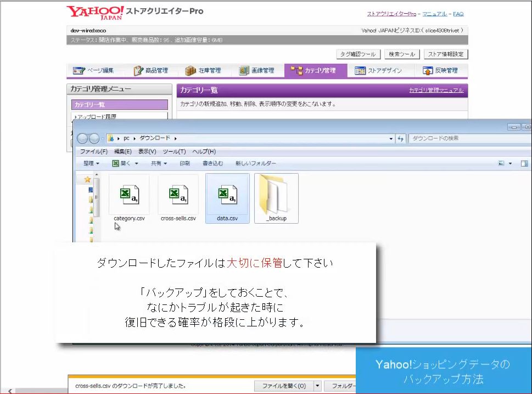
Task: Click the 検索ツール button
Action: click(402, 54)
